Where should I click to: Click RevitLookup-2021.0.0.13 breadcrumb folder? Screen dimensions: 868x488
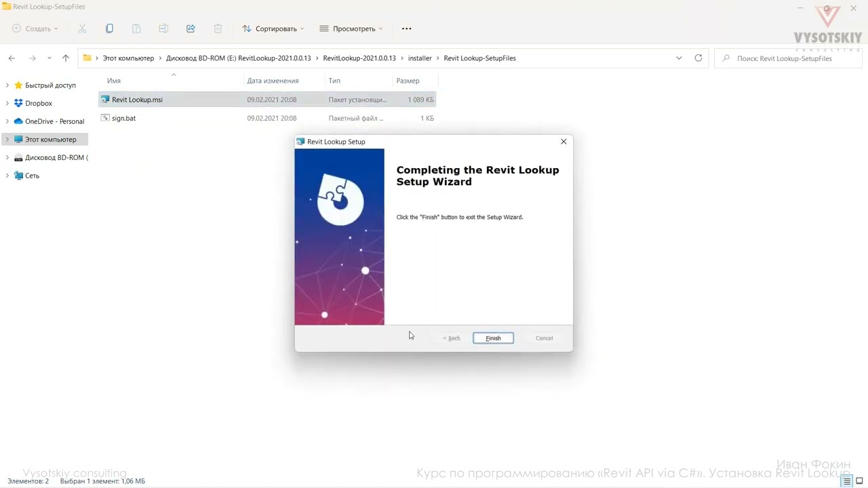[x=359, y=58]
